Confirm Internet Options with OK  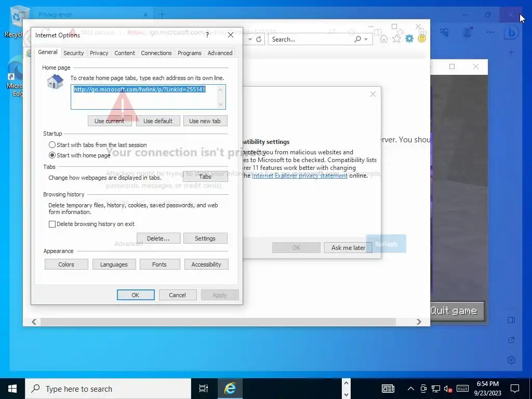pyautogui.click(x=136, y=295)
